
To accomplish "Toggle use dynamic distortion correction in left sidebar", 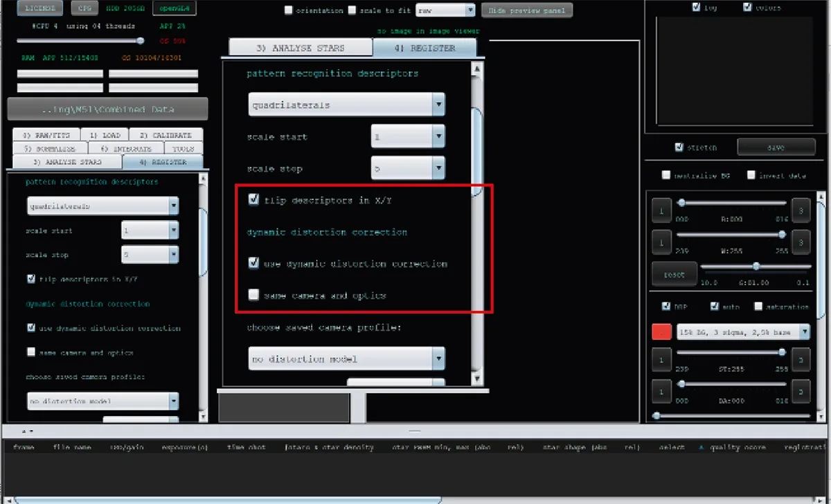I will [31, 328].
